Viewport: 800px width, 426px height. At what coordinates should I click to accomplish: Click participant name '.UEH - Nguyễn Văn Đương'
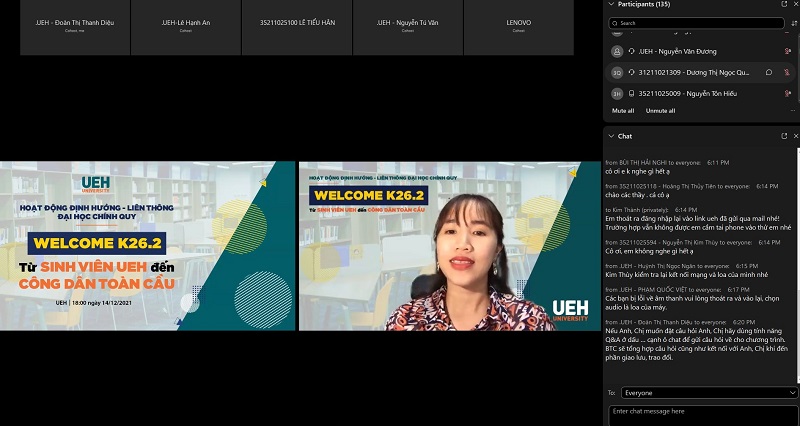tap(678, 52)
